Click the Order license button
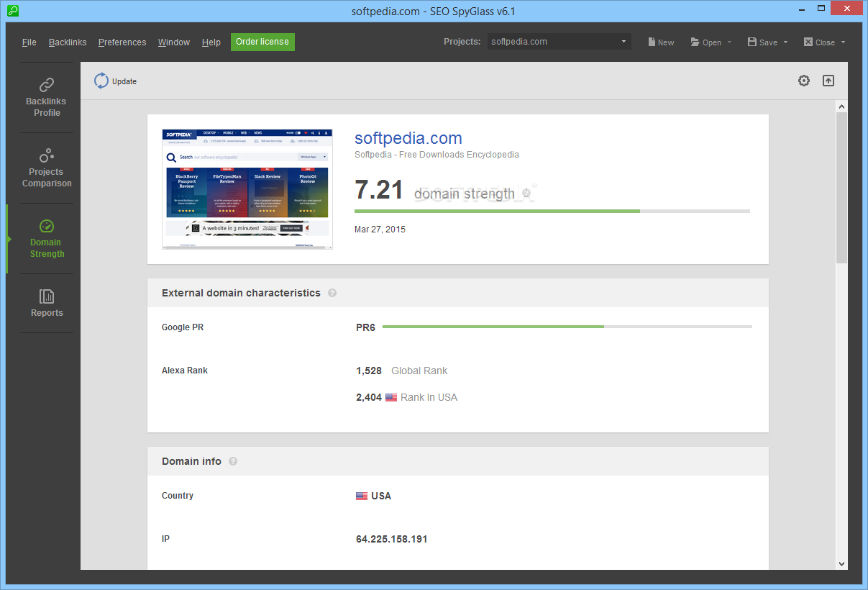The height and width of the screenshot is (590, 868). [x=262, y=42]
